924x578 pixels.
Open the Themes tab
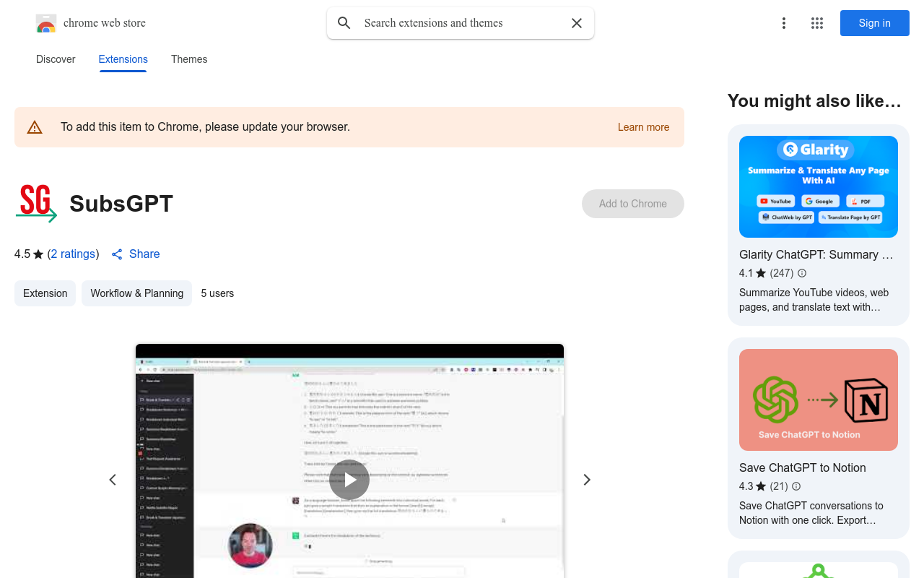[x=189, y=59]
